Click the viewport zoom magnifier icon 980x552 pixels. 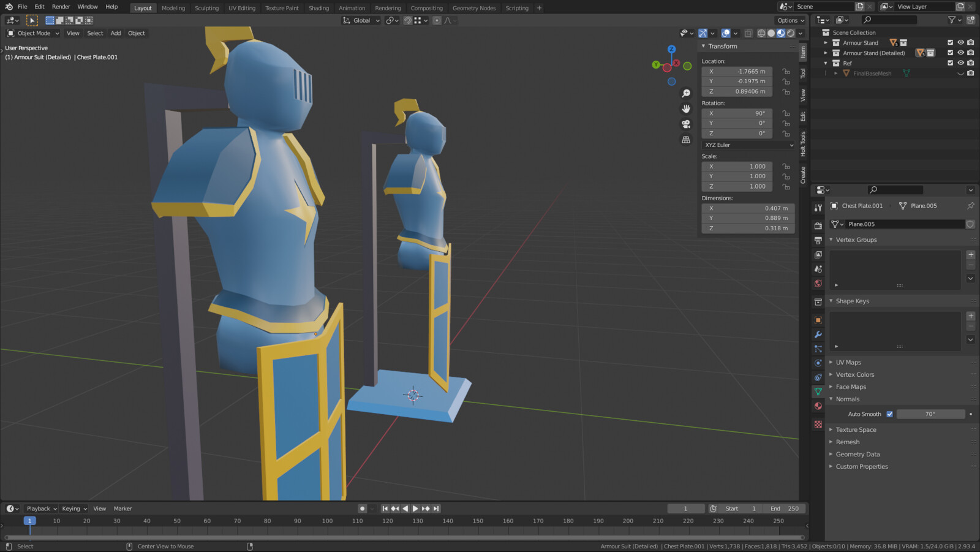(686, 93)
